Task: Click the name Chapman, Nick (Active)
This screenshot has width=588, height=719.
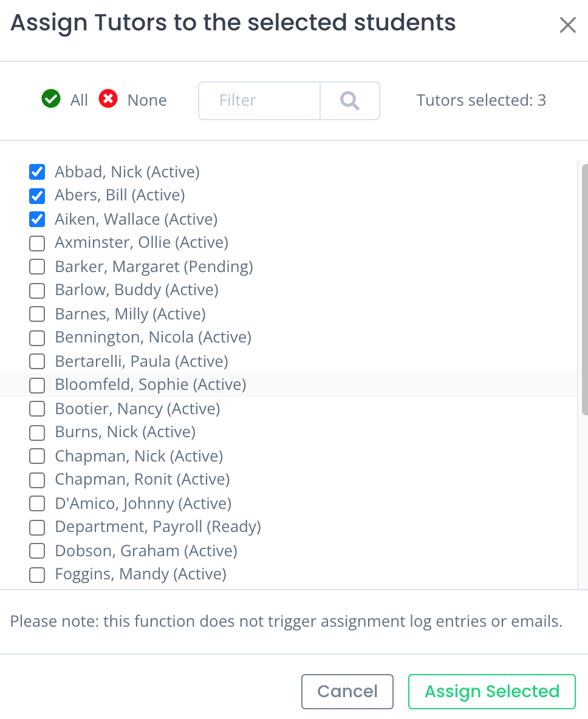Action: click(139, 456)
